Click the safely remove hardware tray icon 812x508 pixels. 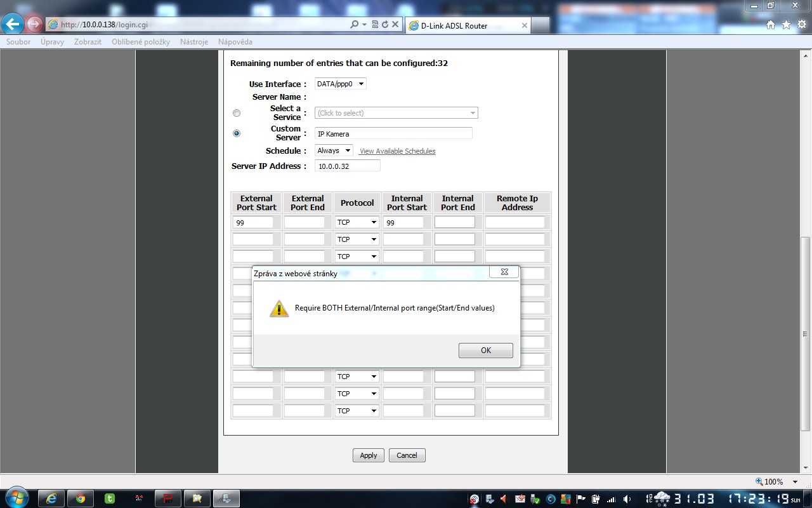(536, 498)
